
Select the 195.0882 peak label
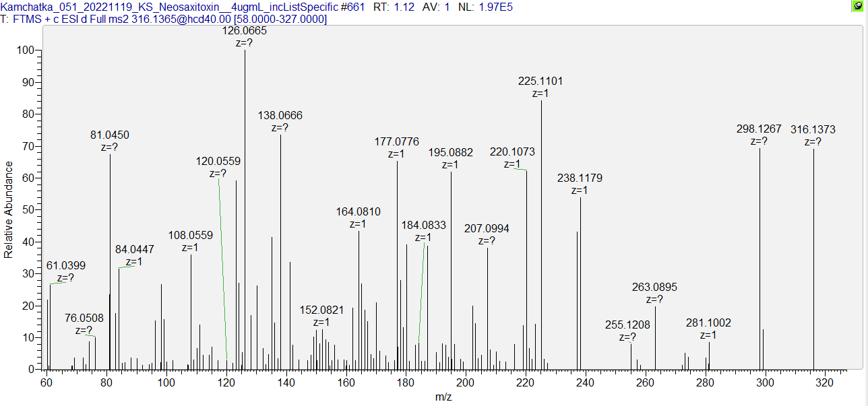tap(451, 152)
